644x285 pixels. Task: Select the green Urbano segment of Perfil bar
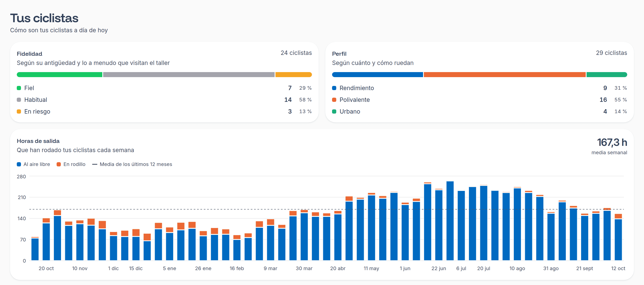point(607,75)
